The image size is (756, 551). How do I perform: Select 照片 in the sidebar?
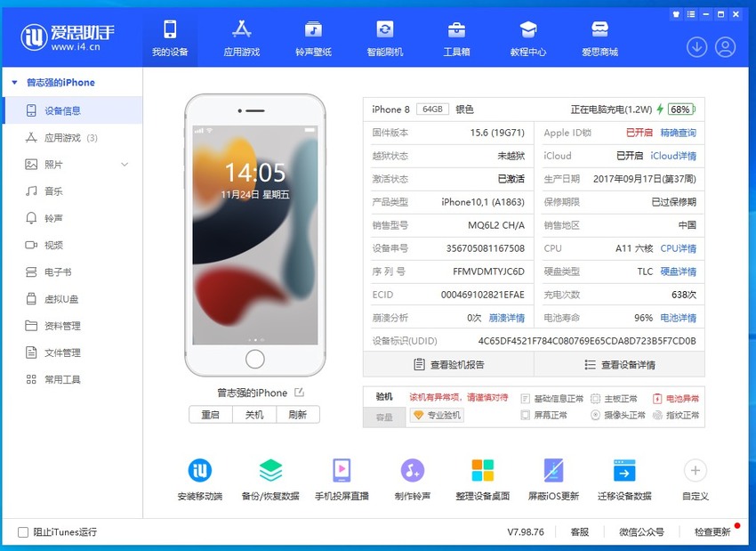click(73, 165)
